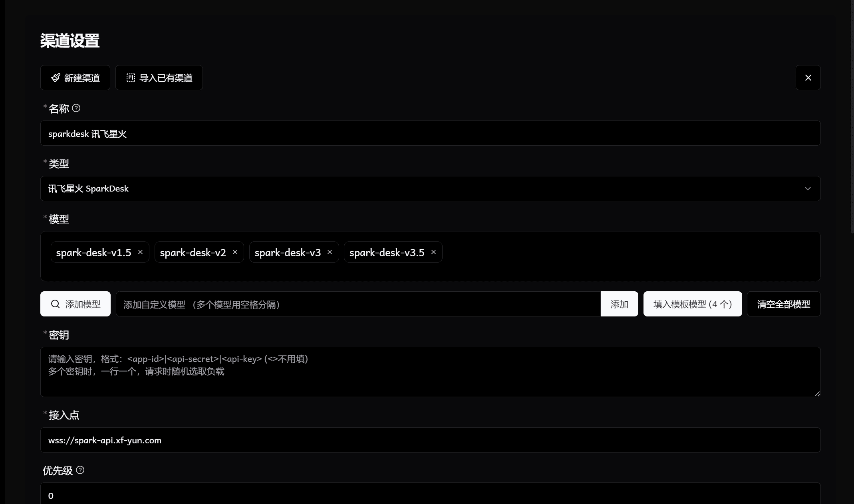
Task: Focus the 密钥 textarea
Action: pyautogui.click(x=430, y=372)
